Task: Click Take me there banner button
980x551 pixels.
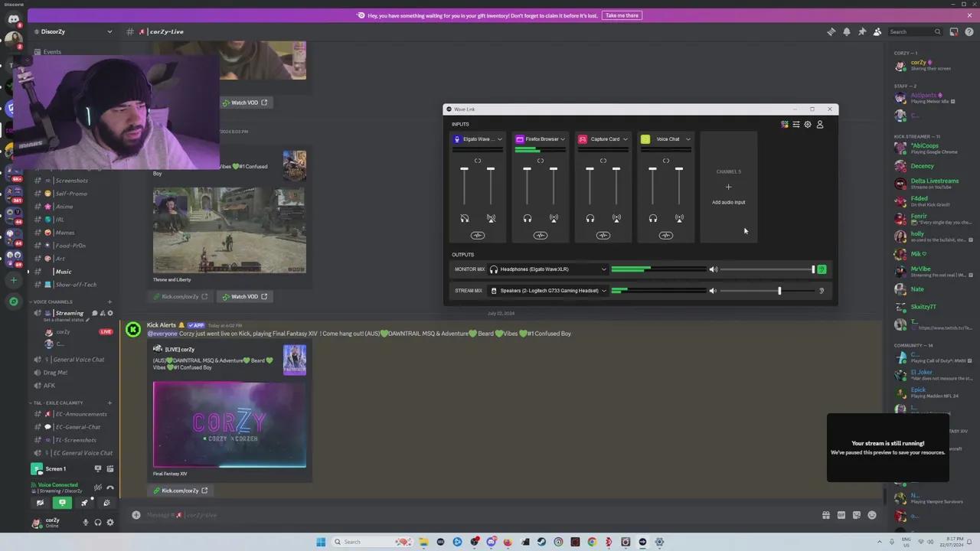Action: tap(622, 15)
